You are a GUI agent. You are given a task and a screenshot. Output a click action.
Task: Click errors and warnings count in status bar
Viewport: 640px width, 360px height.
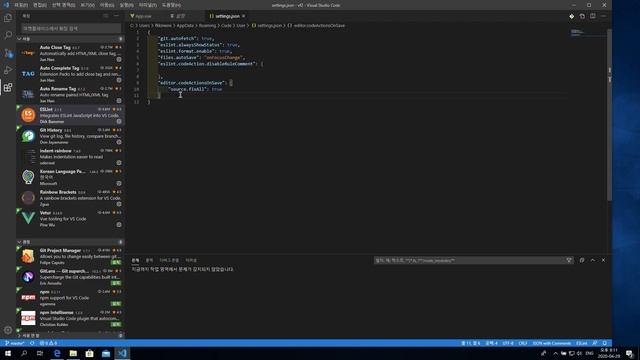tap(48, 343)
